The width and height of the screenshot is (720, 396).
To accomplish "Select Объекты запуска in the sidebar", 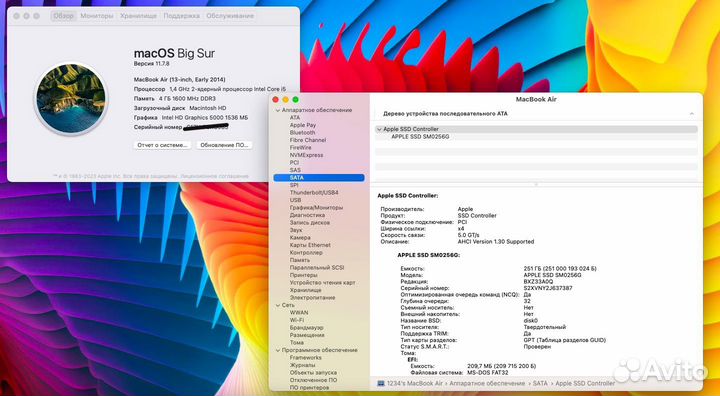I will 313,373.
